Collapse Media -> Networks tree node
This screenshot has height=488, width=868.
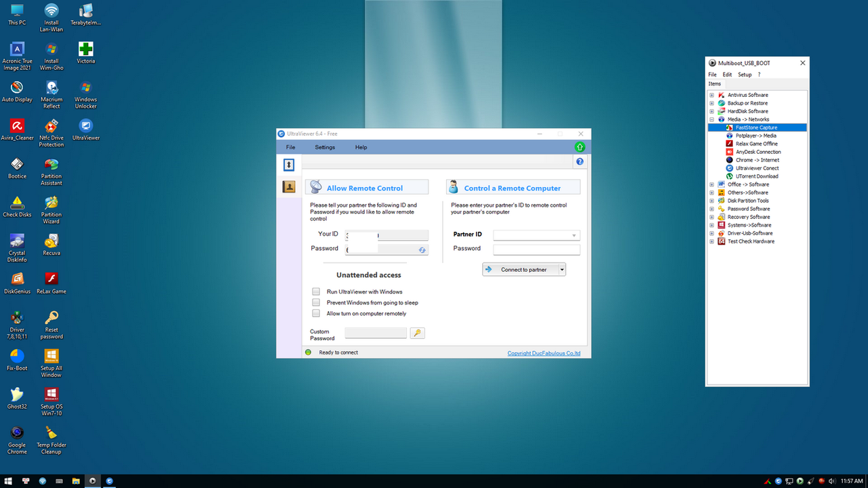pos(712,119)
